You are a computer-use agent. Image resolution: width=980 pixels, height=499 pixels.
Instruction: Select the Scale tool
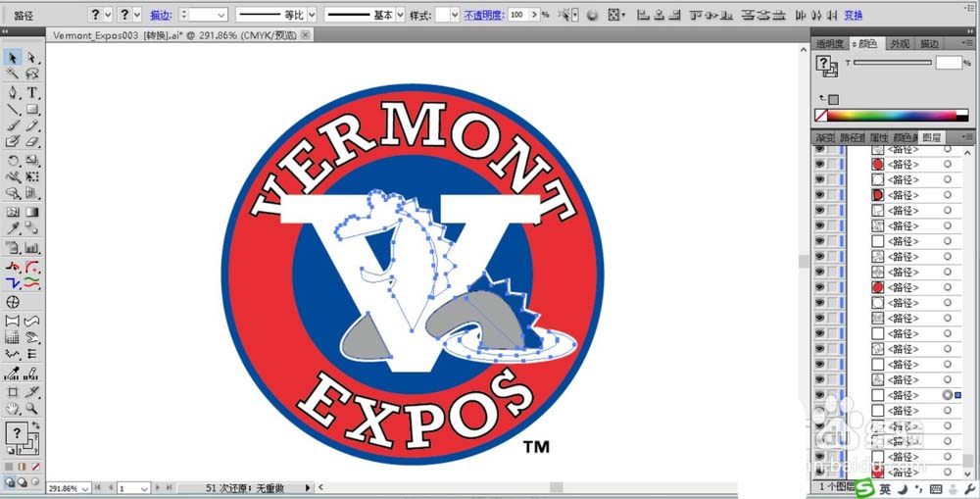tap(32, 161)
